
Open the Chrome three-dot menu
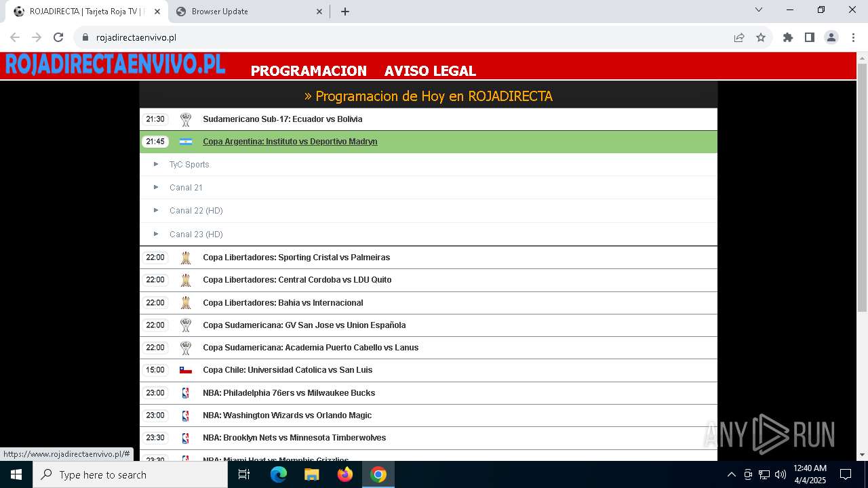853,38
